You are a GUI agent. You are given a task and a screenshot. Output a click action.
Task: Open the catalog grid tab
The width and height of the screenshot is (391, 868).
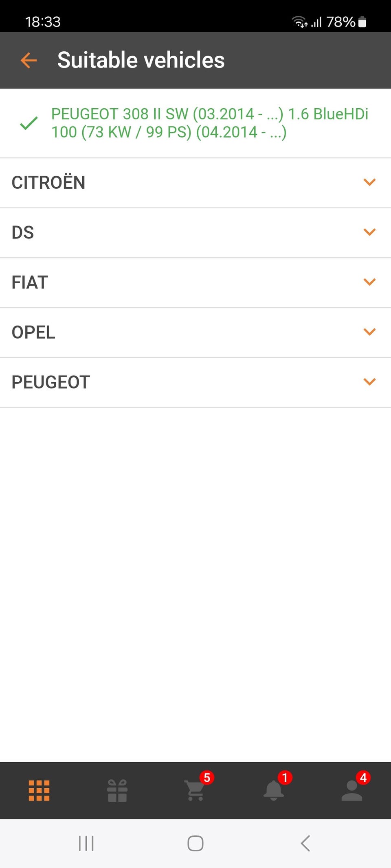(x=39, y=790)
